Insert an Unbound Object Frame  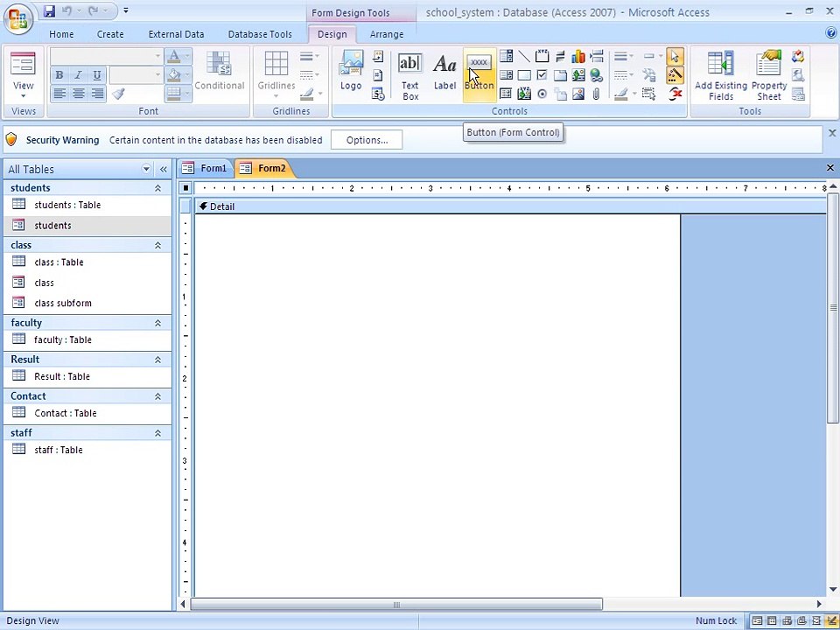point(578,75)
